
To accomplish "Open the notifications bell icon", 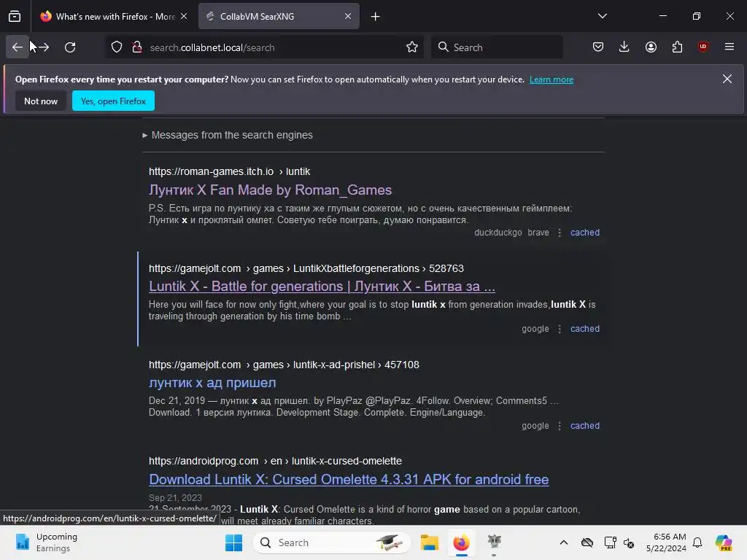I will click(697, 542).
